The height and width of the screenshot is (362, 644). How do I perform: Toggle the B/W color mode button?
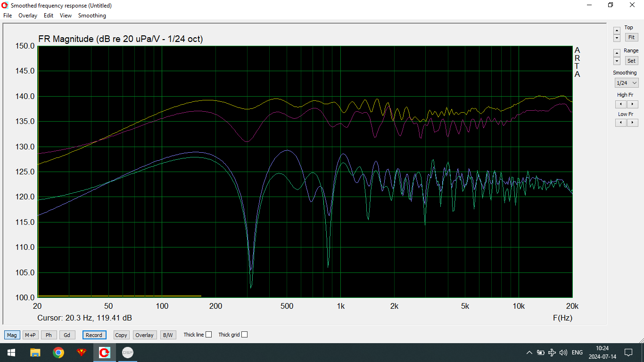coord(167,335)
